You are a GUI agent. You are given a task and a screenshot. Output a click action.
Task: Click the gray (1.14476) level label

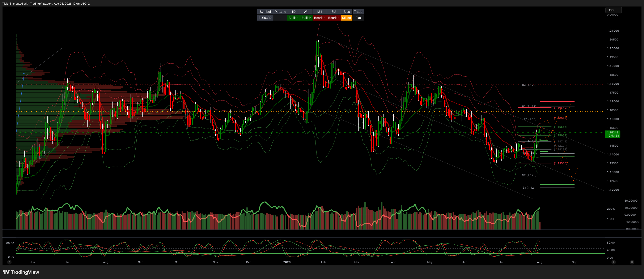[x=560, y=146]
